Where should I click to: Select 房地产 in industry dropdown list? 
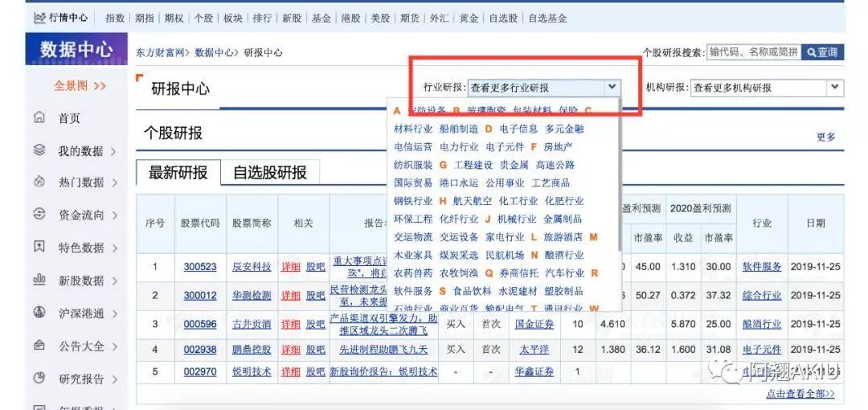coord(559,147)
